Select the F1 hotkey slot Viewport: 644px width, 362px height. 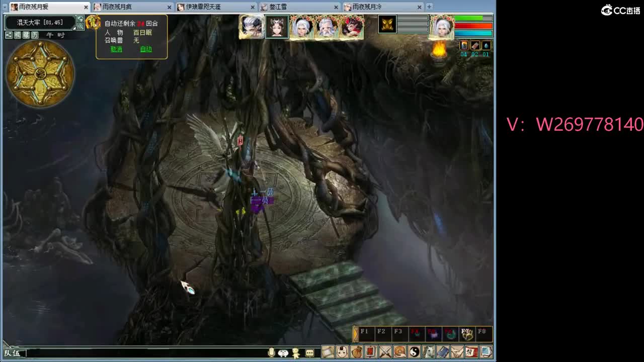pos(367,334)
